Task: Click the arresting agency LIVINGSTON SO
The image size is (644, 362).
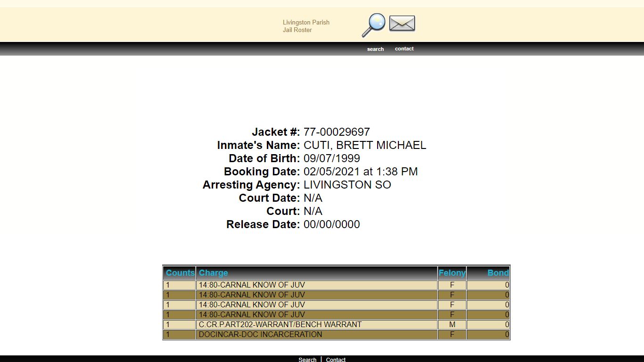Action: click(x=347, y=185)
